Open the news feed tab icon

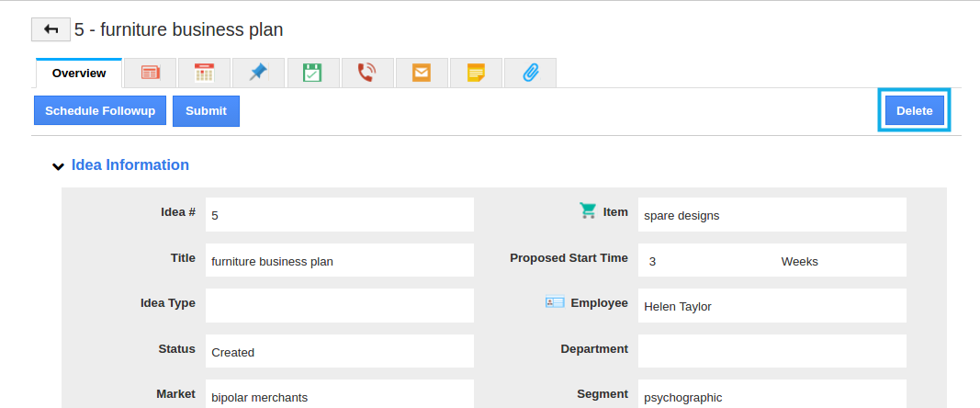tap(150, 73)
